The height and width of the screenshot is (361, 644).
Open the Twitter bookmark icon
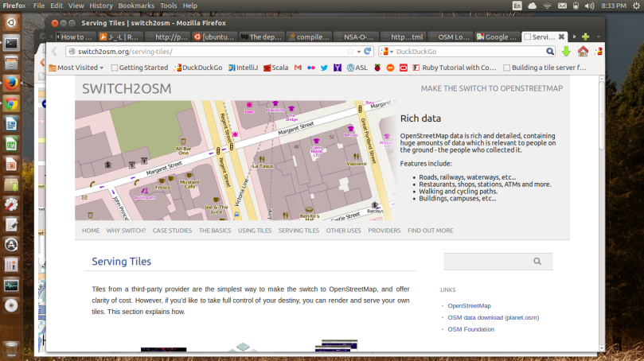tap(324, 68)
